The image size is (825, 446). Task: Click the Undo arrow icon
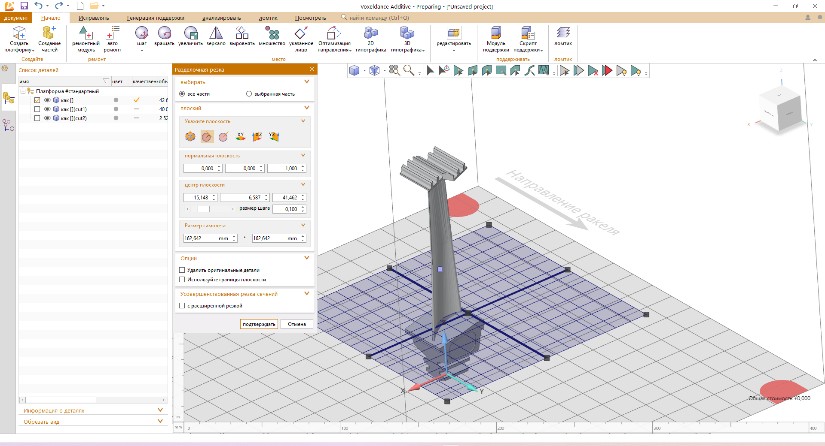pos(40,6)
